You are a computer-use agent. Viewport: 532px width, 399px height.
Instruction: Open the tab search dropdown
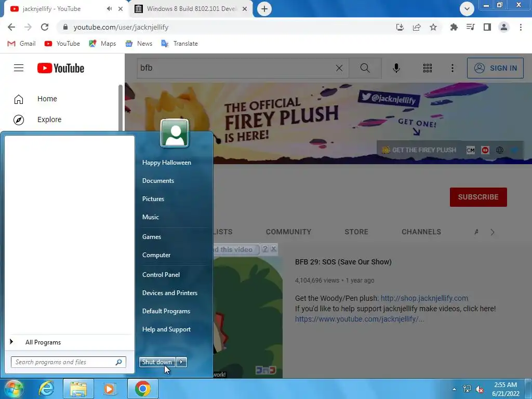(467, 9)
